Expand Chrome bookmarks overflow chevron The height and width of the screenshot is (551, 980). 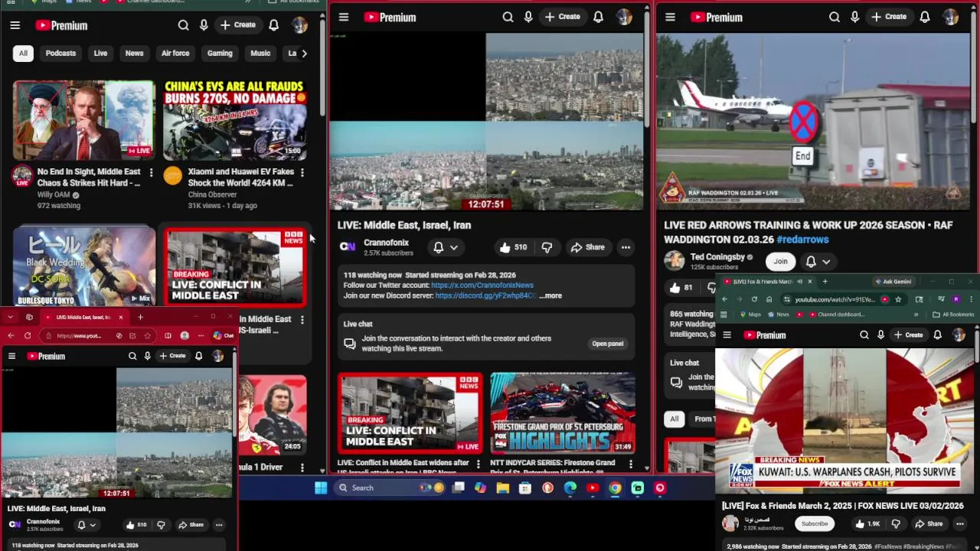coord(916,315)
